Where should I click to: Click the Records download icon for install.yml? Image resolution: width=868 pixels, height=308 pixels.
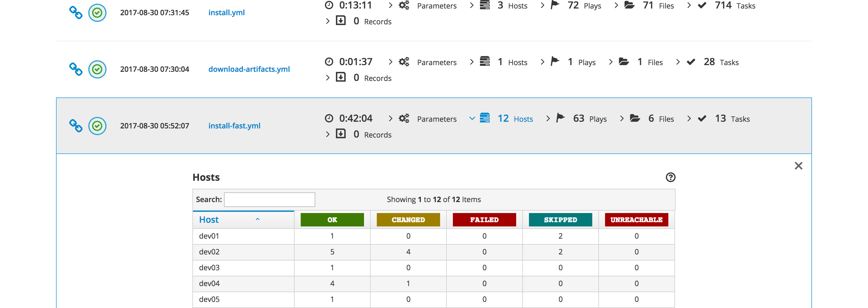[341, 21]
